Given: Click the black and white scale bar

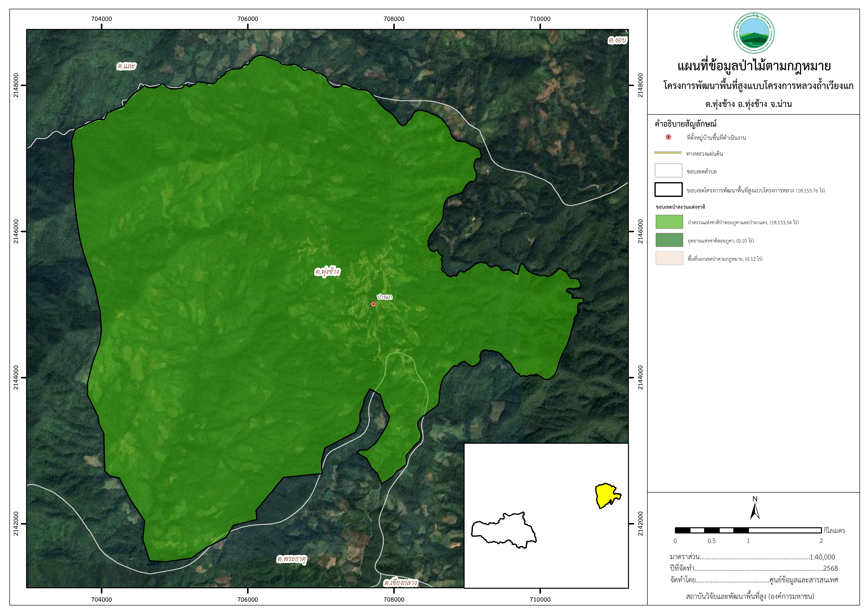Looking at the screenshot, I should [748, 530].
